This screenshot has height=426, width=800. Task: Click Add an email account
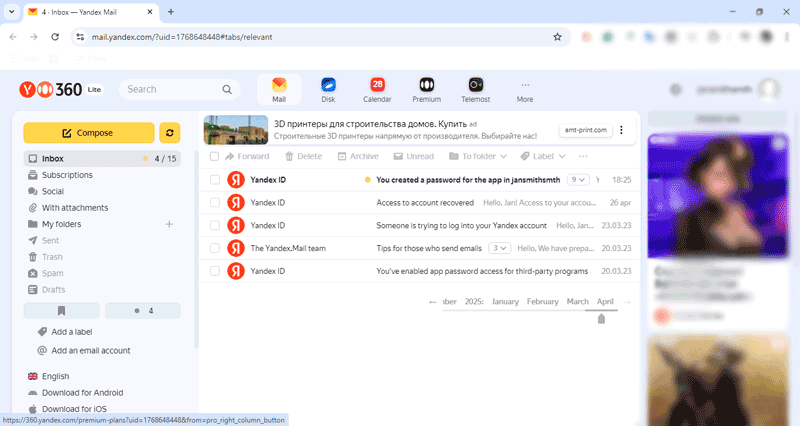(84, 350)
